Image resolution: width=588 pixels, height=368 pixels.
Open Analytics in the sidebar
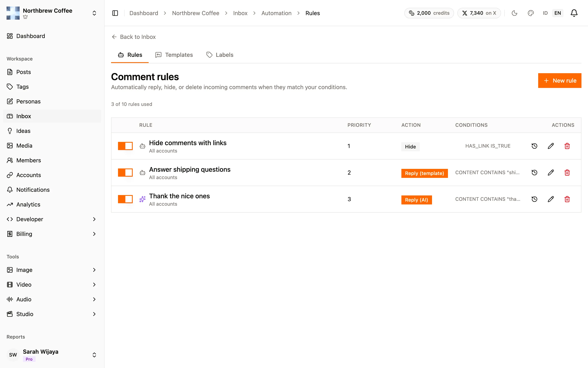(x=52, y=204)
